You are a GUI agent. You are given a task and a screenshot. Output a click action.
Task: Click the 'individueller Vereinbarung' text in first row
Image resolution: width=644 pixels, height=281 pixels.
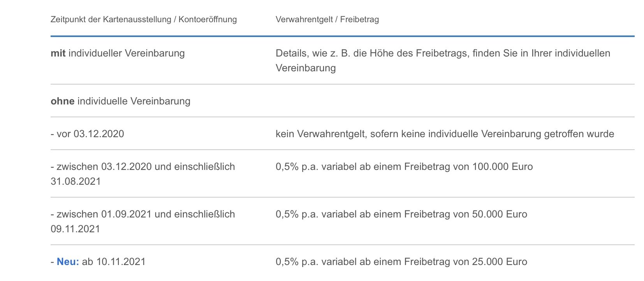tap(127, 53)
